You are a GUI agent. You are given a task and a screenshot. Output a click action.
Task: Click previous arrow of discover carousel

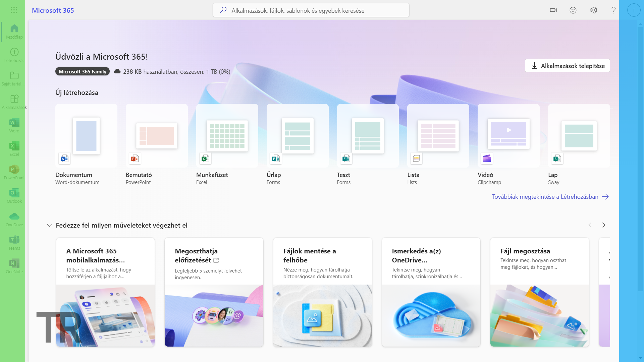[590, 225]
